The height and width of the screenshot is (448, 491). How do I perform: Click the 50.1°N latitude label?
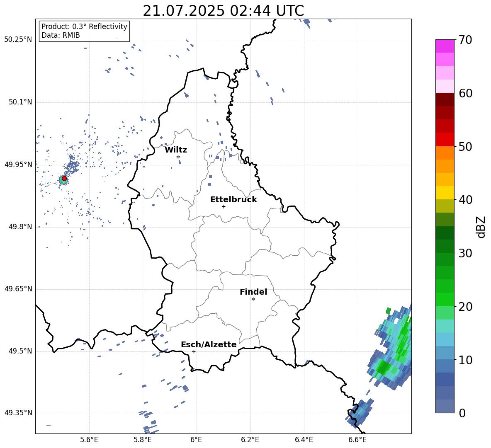[x=20, y=102]
